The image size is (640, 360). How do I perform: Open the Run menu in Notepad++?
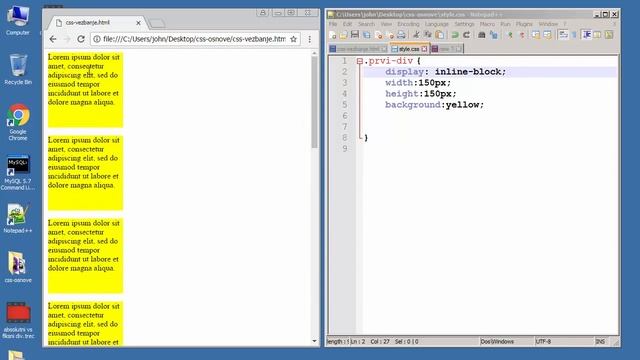click(505, 24)
